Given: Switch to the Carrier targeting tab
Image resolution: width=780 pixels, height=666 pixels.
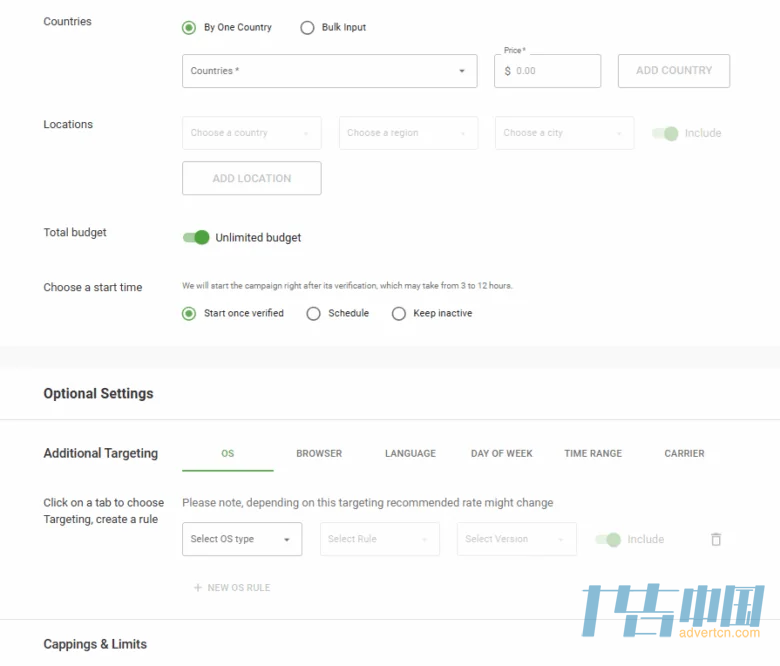Looking at the screenshot, I should [684, 454].
